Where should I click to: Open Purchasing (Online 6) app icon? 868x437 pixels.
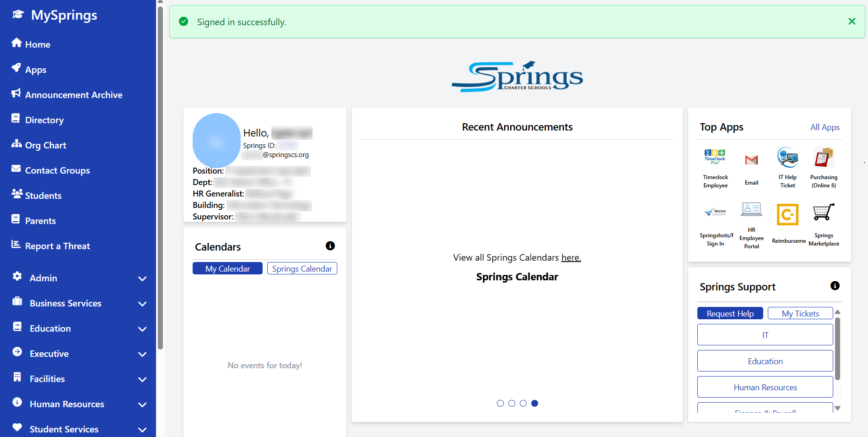click(x=824, y=158)
